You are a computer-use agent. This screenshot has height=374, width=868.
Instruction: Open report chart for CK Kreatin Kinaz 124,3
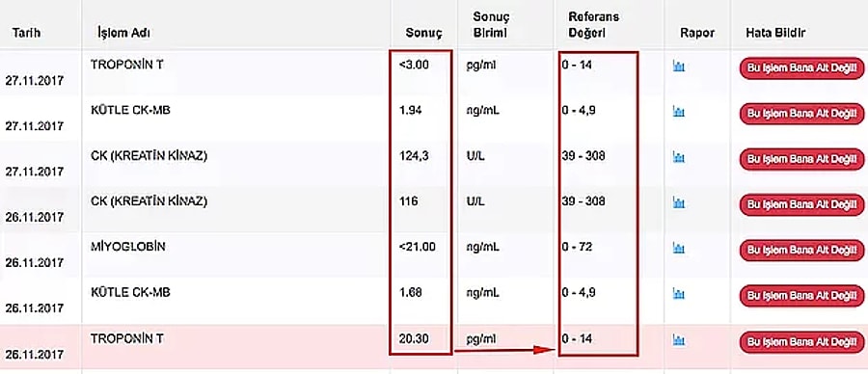[x=678, y=158]
